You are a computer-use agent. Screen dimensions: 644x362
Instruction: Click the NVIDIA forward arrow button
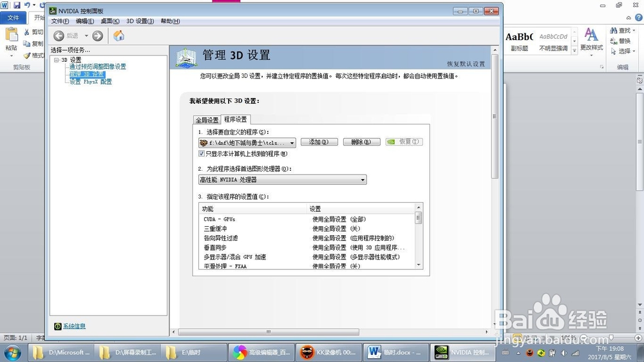(97, 36)
